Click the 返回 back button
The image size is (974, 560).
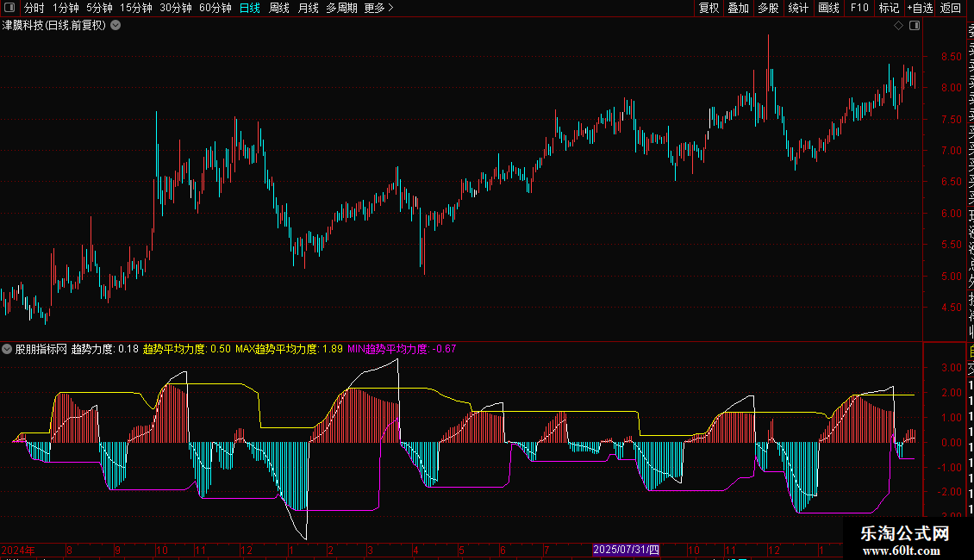point(951,8)
